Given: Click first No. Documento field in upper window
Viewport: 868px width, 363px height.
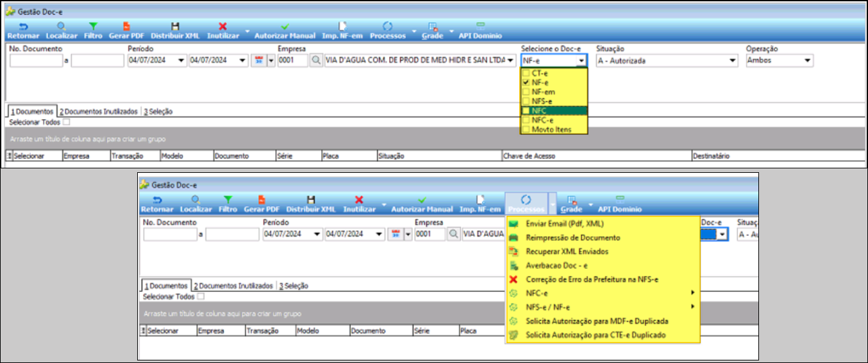Looking at the screenshot, I should click(x=36, y=60).
